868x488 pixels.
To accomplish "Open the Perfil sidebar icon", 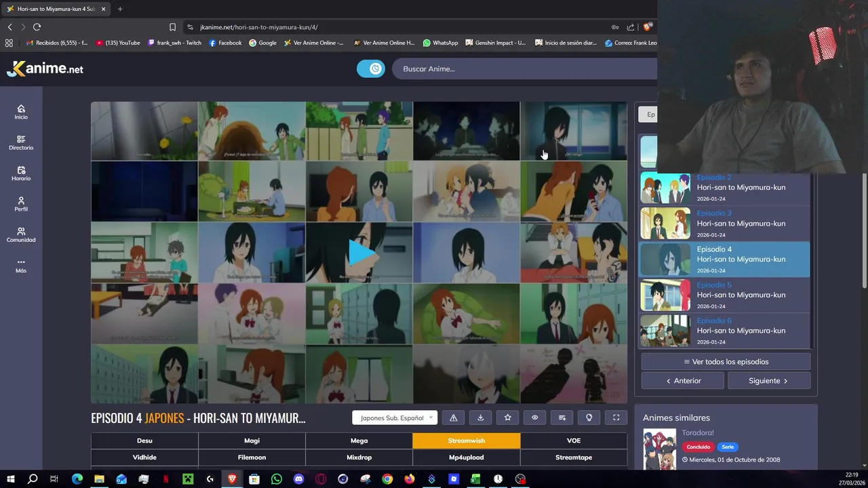I will (x=21, y=204).
